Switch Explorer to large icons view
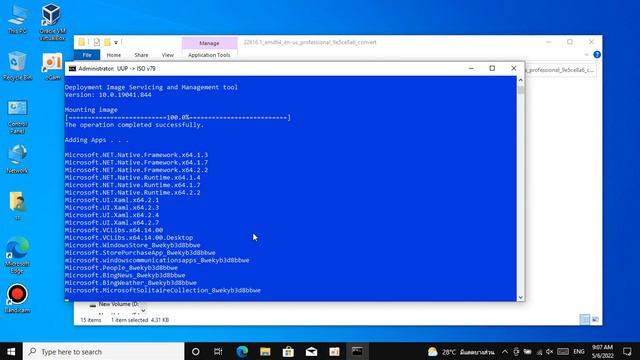This screenshot has width=640, height=360. pos(595,319)
